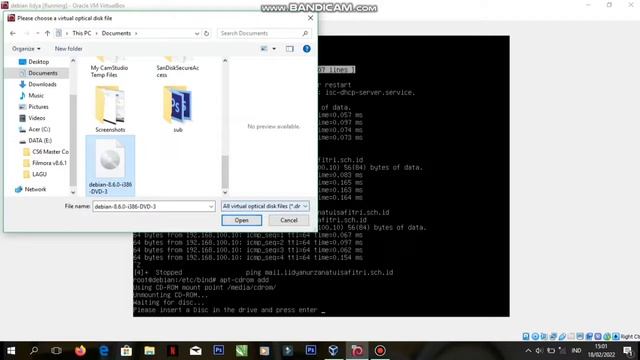Select Network in the navigation pane
The image size is (640, 360).
35,189
